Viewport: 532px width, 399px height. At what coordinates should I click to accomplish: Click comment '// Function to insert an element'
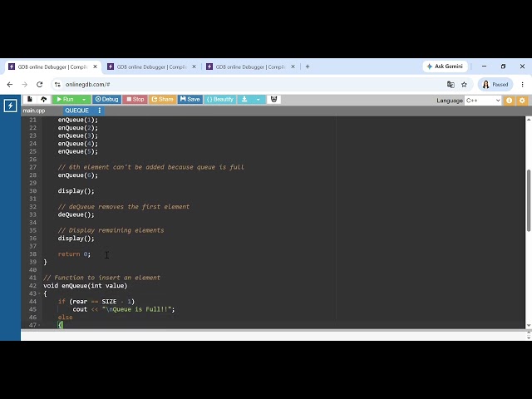[x=101, y=278]
